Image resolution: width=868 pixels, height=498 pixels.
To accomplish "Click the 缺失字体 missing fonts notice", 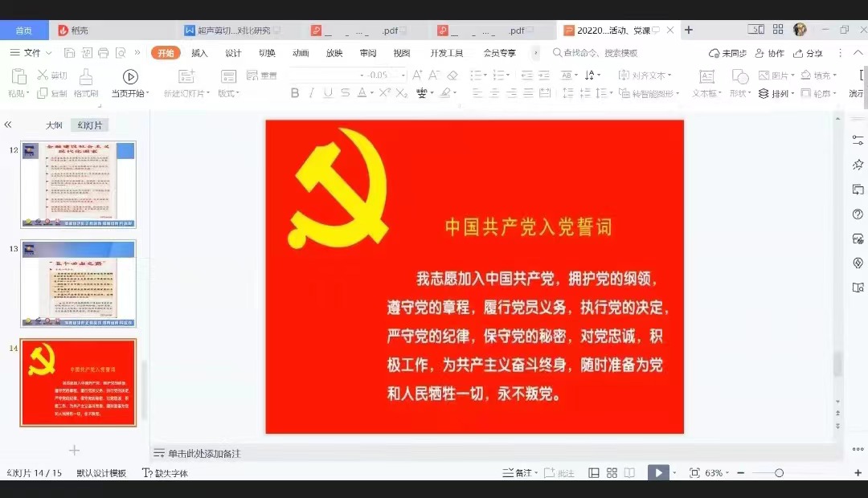I will coord(165,473).
